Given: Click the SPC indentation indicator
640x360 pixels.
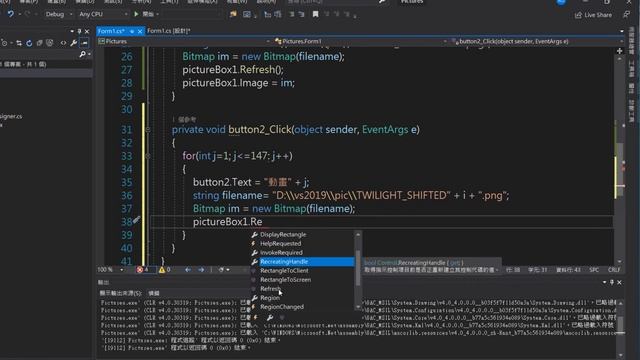Looking at the screenshot, I should (x=594, y=270).
